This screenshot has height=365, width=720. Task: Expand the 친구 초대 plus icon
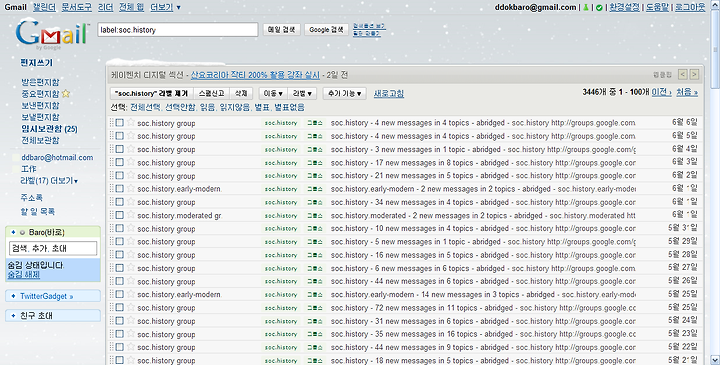[13, 315]
